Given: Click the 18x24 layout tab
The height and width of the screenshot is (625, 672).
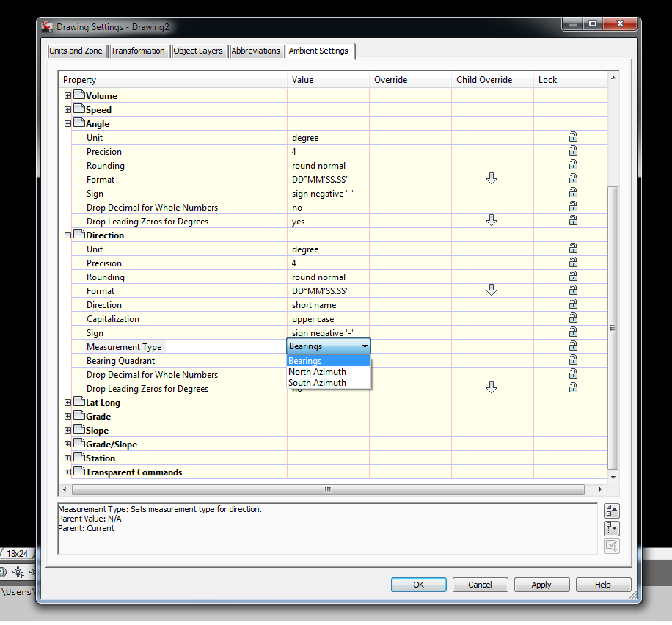Looking at the screenshot, I should [17, 553].
